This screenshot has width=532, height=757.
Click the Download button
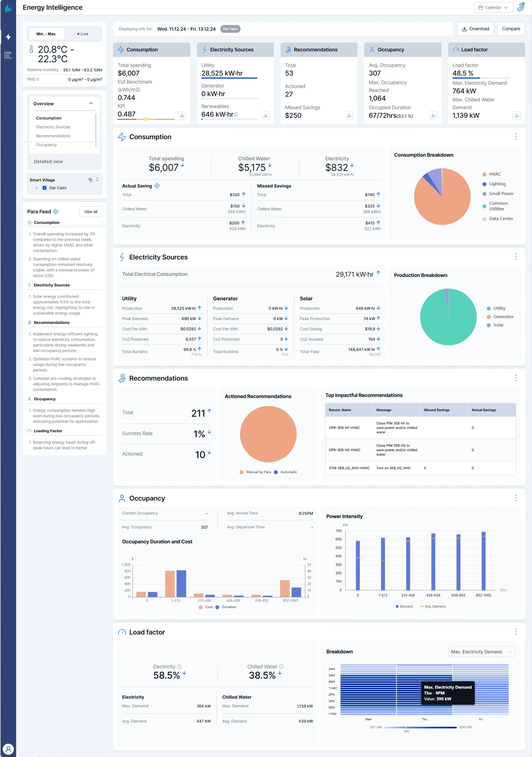(475, 29)
